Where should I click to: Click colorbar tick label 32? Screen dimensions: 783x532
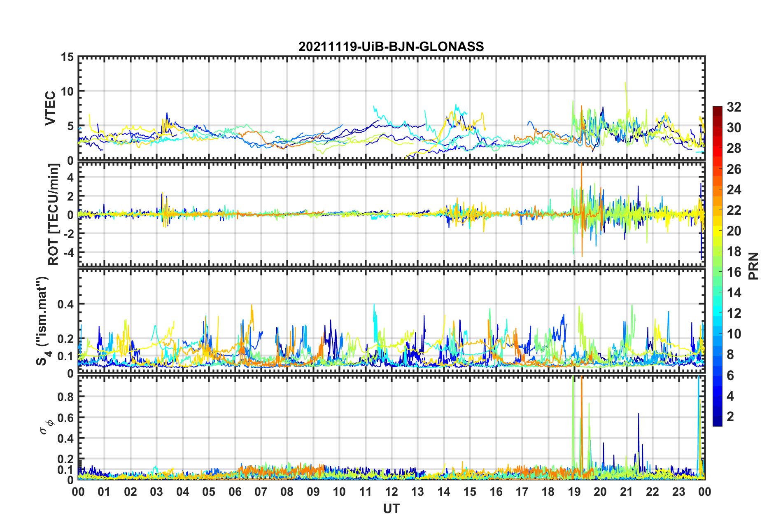click(734, 107)
